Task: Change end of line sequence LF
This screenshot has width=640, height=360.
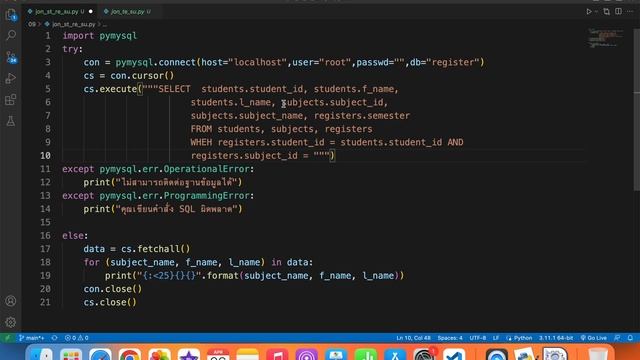Action: (x=496, y=338)
